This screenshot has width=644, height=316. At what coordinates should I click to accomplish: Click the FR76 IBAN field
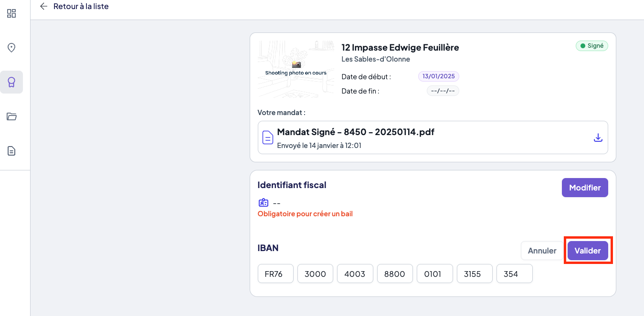pos(275,274)
